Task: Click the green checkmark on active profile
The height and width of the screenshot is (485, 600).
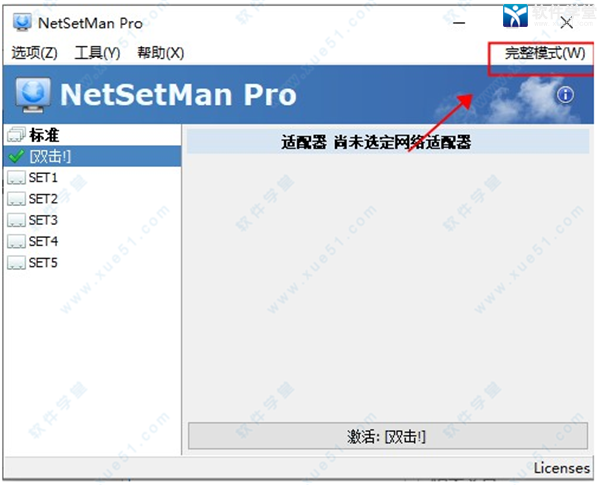Action: [16, 156]
